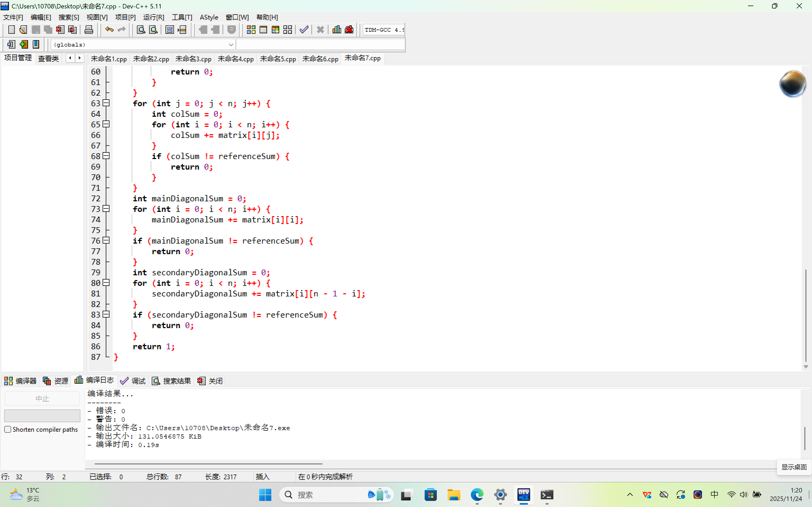This screenshot has height=507, width=812.
Task: Collapse the fold box at line 63
Action: point(106,103)
